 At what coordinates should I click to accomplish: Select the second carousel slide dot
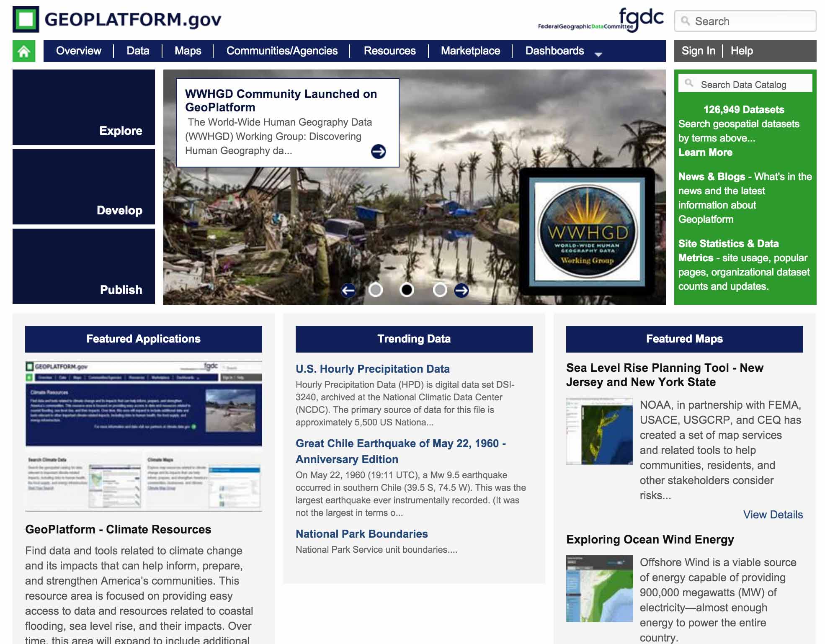coord(407,290)
